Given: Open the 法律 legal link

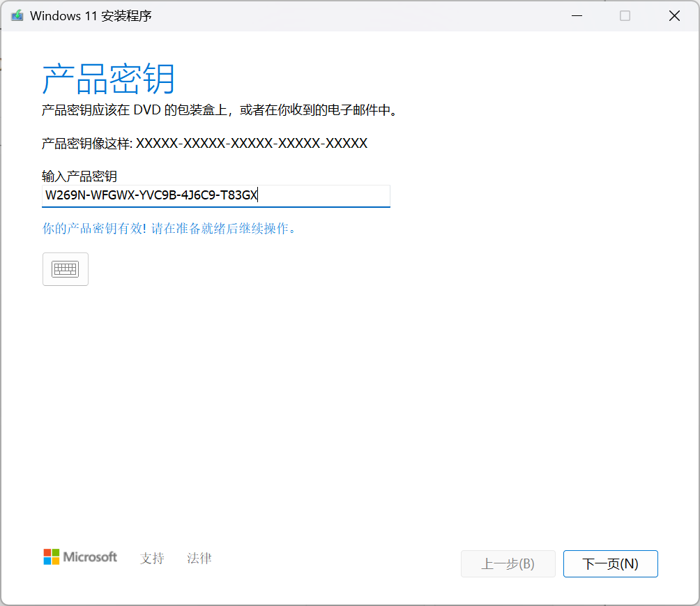Looking at the screenshot, I should pos(199,558).
